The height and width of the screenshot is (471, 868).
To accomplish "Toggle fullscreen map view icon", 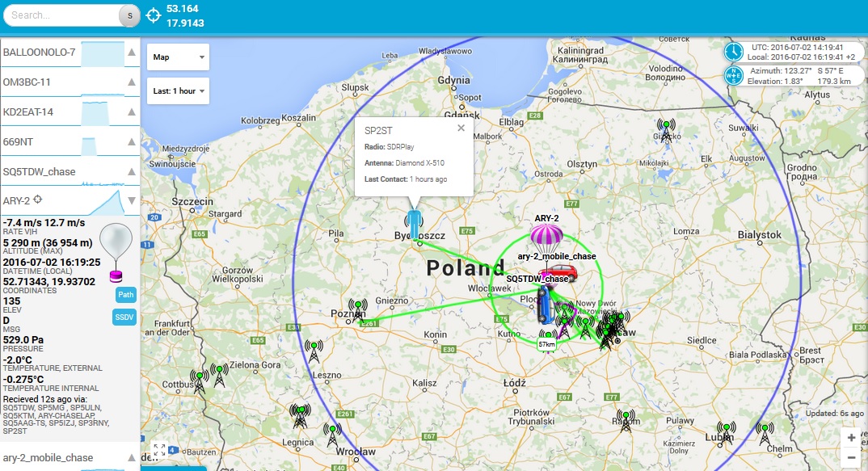I will point(159,450).
